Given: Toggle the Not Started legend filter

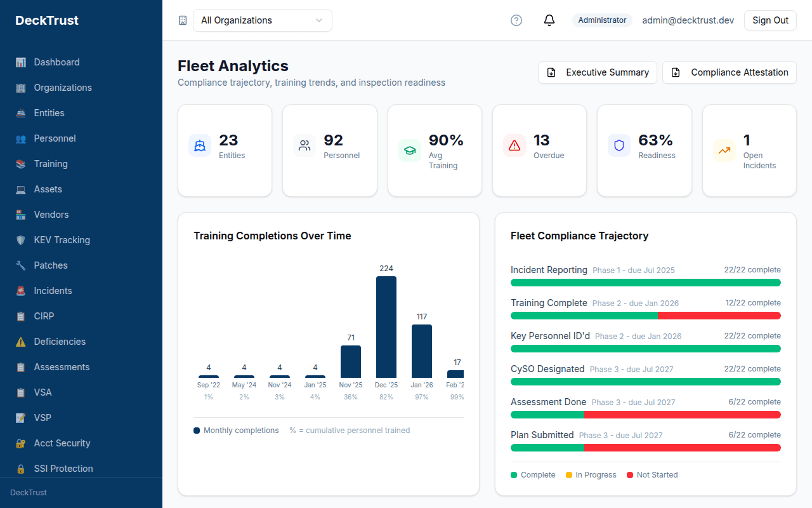Looking at the screenshot, I should (652, 474).
